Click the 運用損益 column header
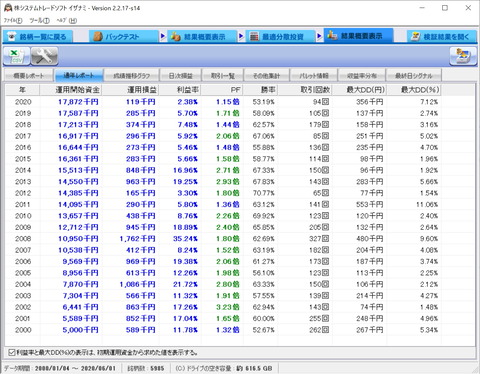 tap(130, 89)
